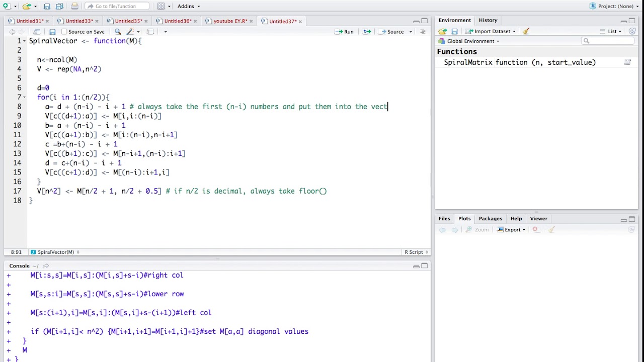644x362 pixels.
Task: Click the compile report notebook icon
Action: (150, 32)
